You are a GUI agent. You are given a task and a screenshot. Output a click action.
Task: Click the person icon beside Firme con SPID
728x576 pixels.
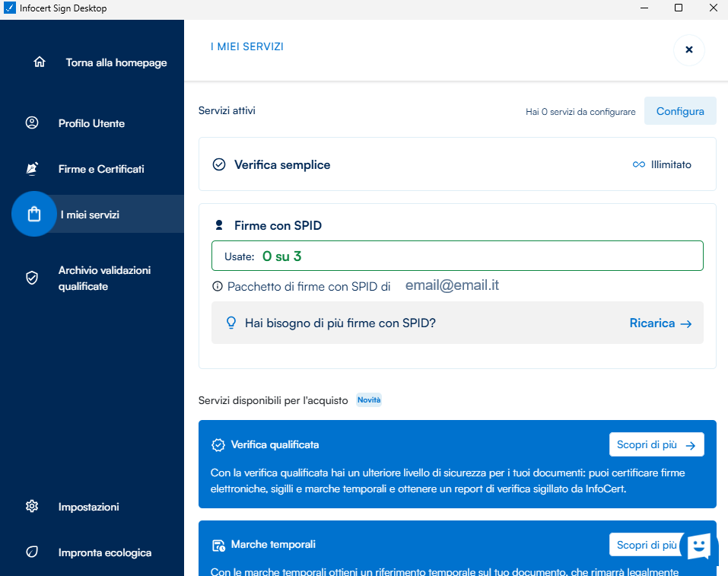[x=219, y=225]
